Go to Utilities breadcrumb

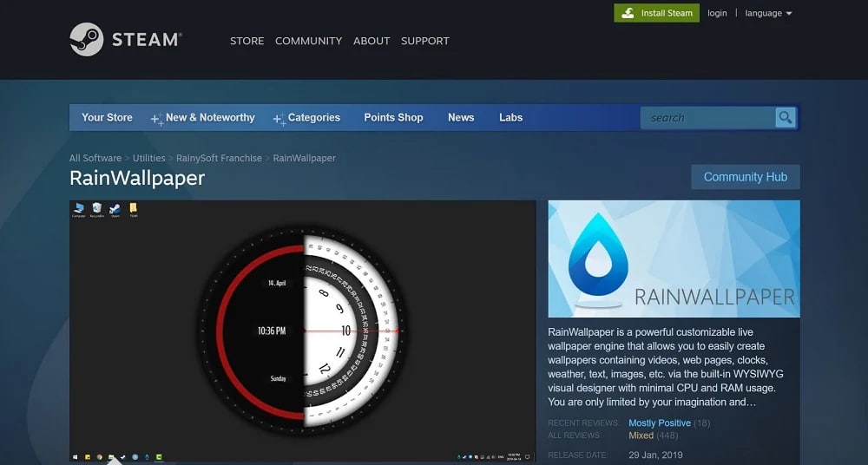tap(149, 158)
